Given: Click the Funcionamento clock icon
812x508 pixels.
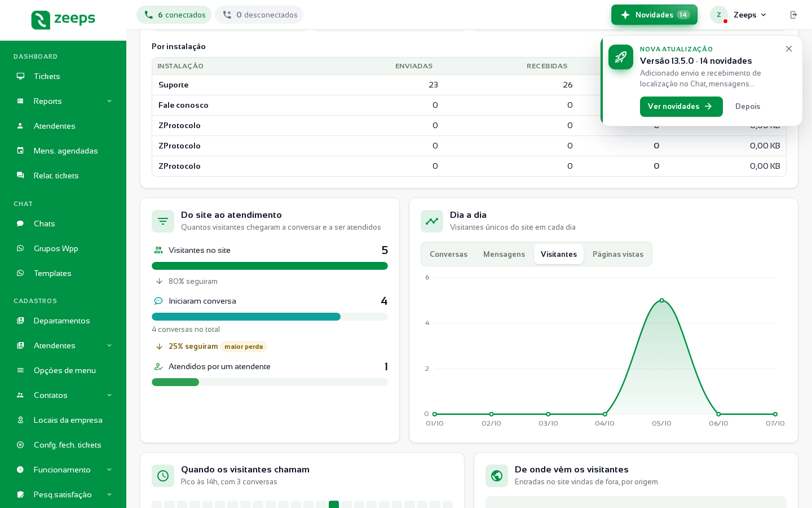Looking at the screenshot, I should [20, 470].
